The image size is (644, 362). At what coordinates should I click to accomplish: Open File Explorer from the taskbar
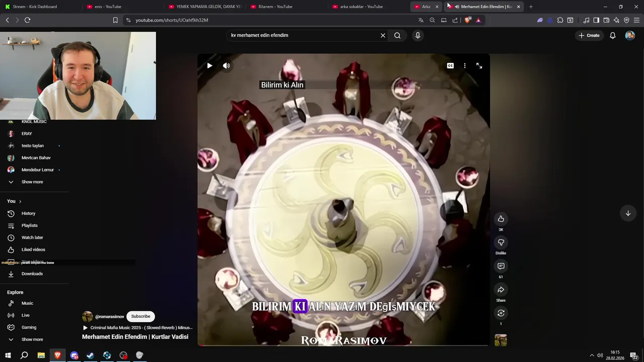[x=41, y=355]
